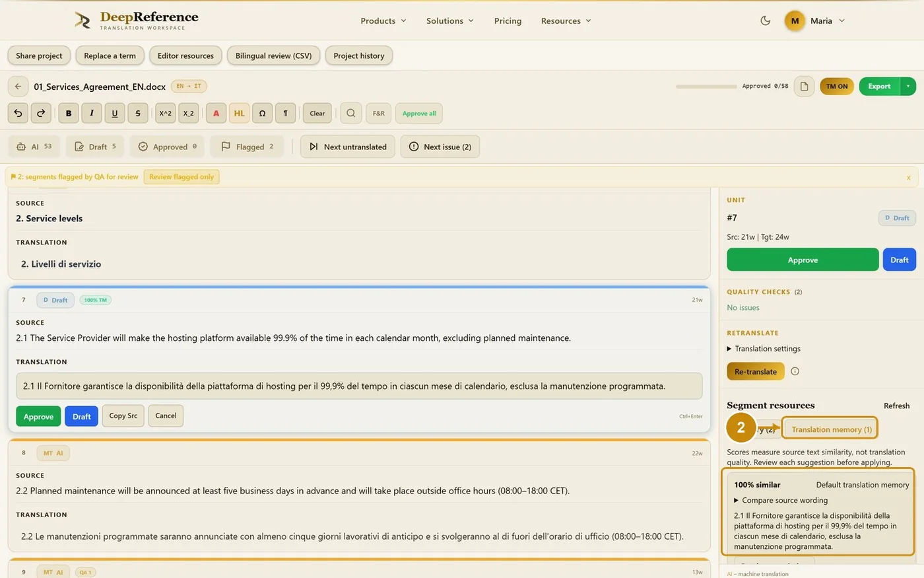Click the info icon next to Re-translate
The height and width of the screenshot is (578, 924).
[795, 371]
